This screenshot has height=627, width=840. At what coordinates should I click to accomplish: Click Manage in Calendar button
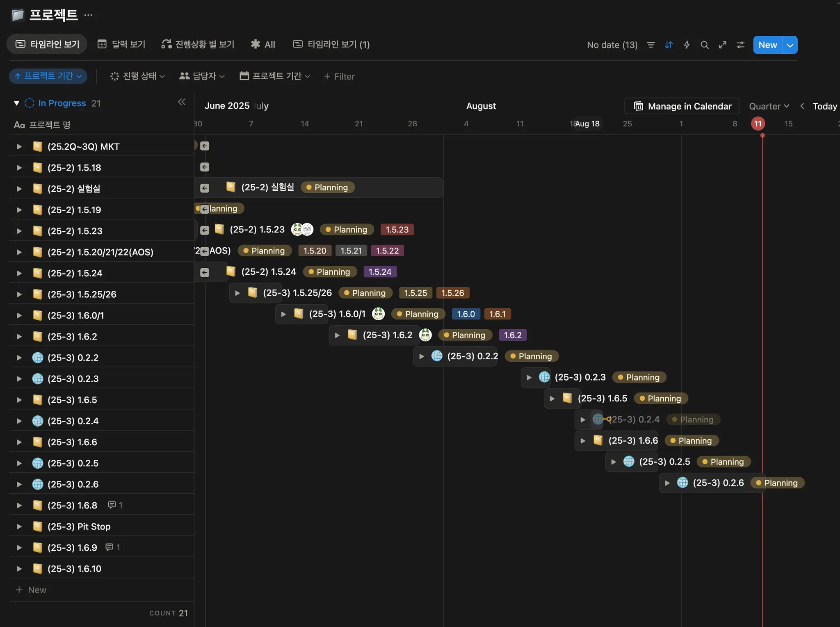point(682,106)
